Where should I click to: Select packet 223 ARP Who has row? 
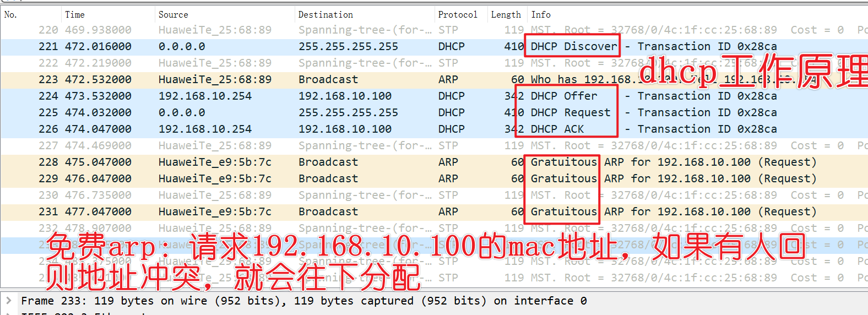(330, 80)
